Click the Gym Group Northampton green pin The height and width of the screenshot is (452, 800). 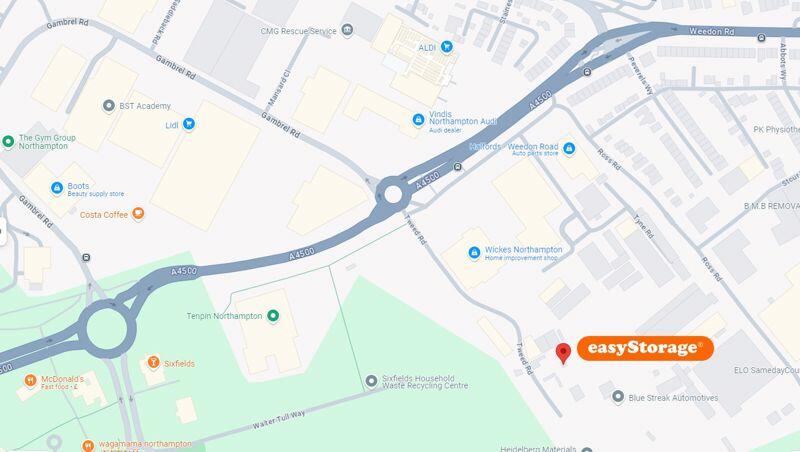tap(8, 141)
